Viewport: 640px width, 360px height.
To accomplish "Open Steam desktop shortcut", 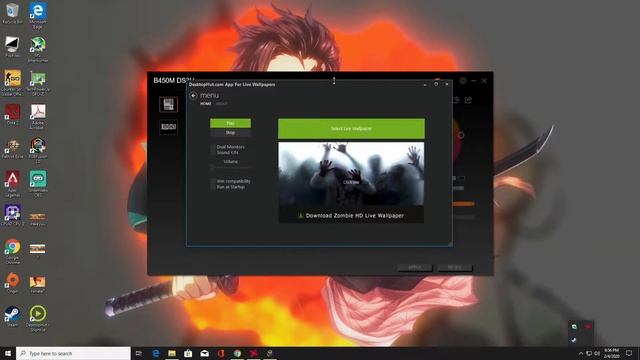I will tap(12, 316).
